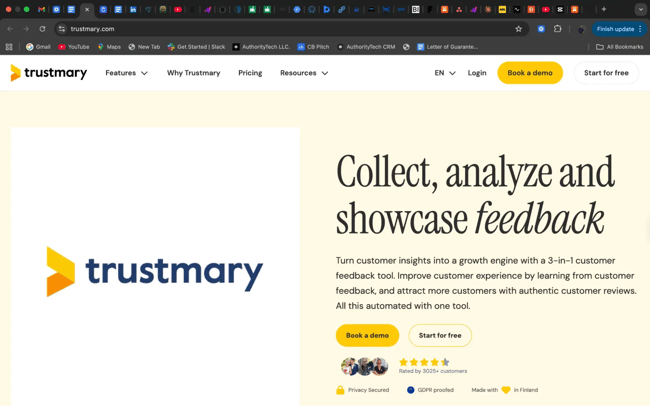Open the Get Started Slack bookmark
The width and height of the screenshot is (650, 406).
196,47
